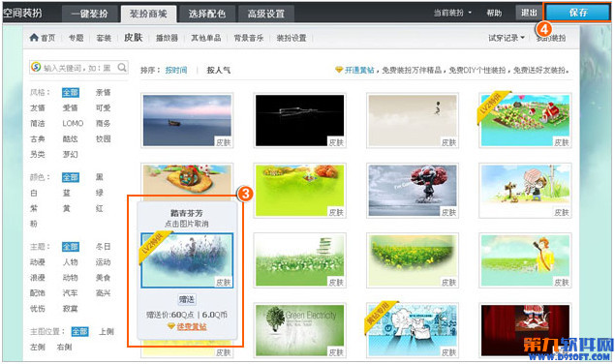Click the 续费黄钻 link
Viewport: 615px width, 364px height.
tap(192, 326)
